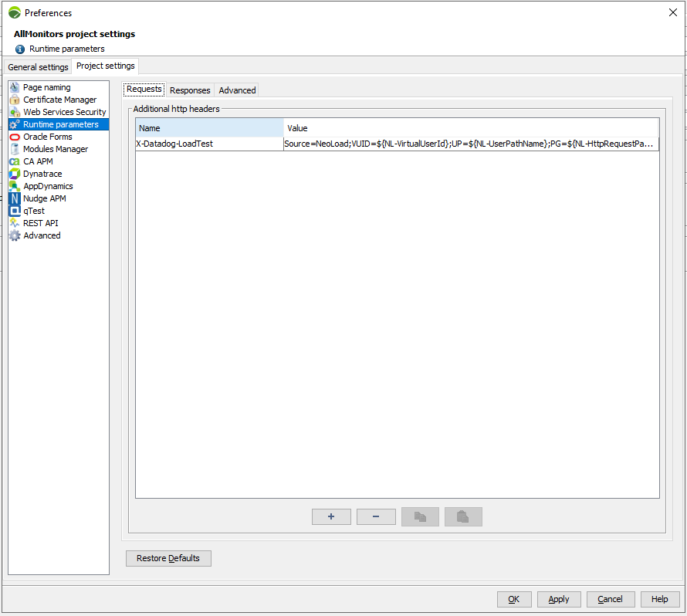The image size is (687, 616).
Task: Click the CA APM logo icon
Action: point(15,161)
